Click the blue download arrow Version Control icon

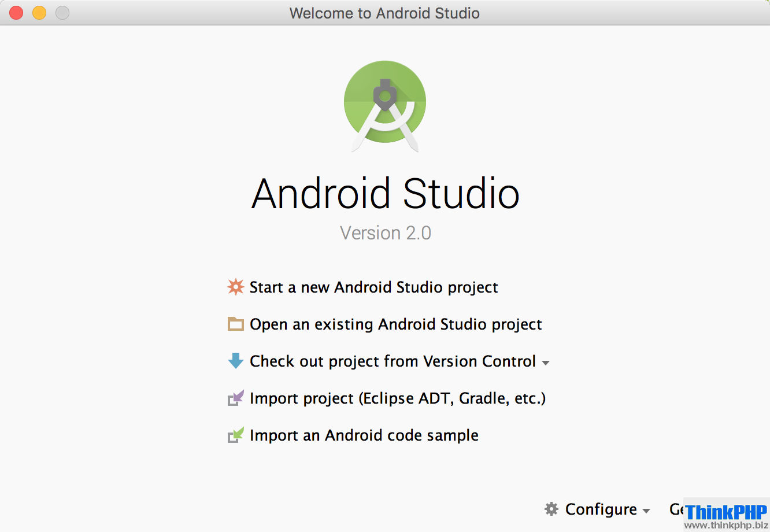click(x=236, y=361)
